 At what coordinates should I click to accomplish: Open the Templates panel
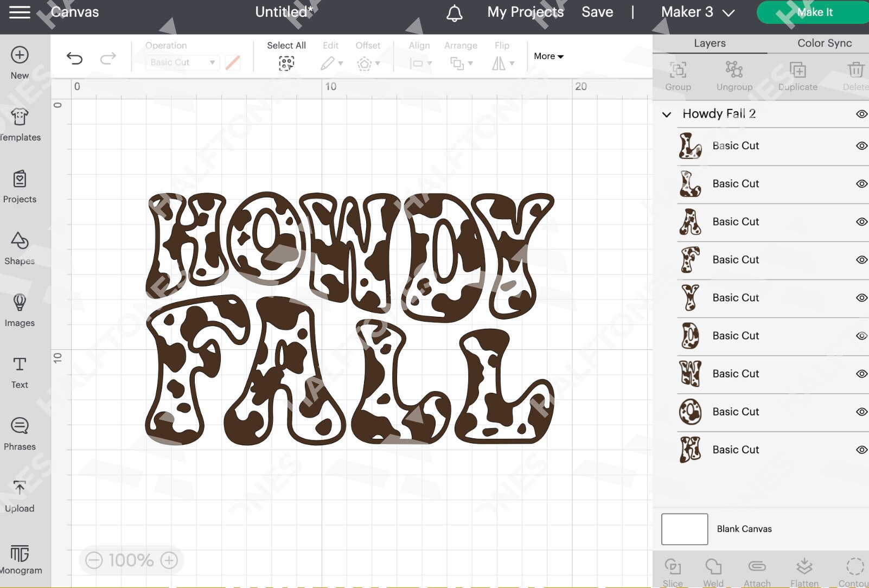20,124
